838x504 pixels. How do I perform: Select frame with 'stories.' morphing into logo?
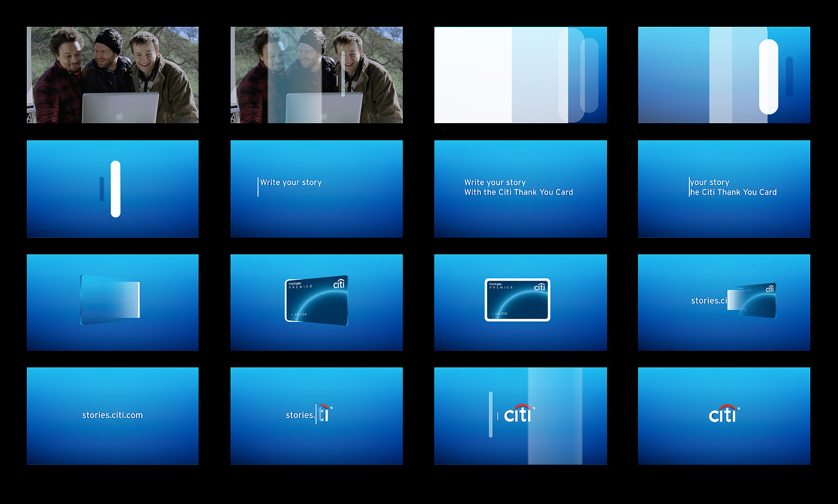(316, 416)
